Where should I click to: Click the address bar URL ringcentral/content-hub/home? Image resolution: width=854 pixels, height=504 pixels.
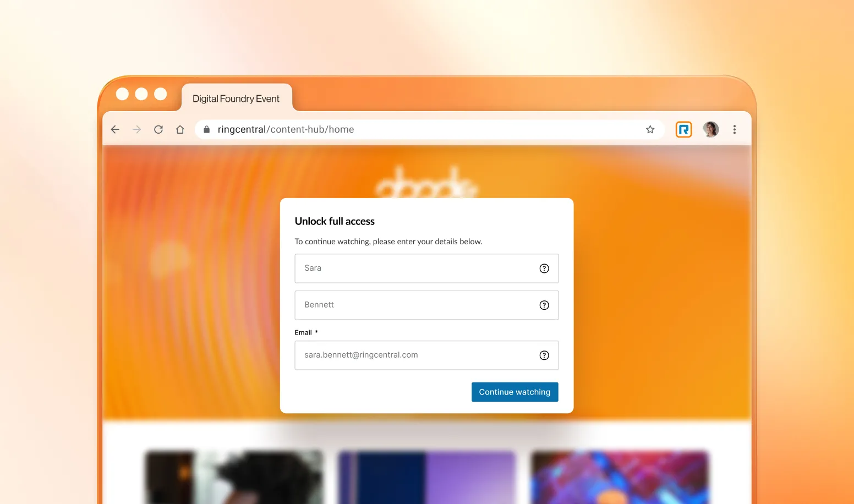point(286,129)
